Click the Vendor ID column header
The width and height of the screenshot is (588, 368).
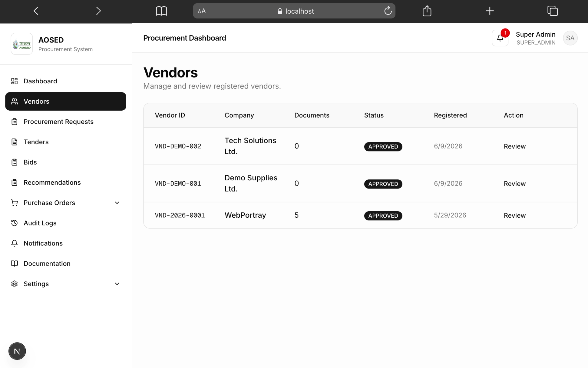tap(170, 115)
